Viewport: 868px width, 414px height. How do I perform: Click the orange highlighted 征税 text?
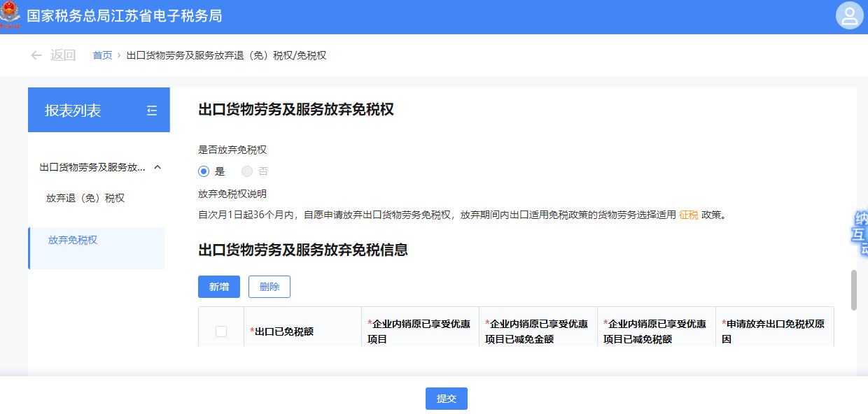(688, 215)
